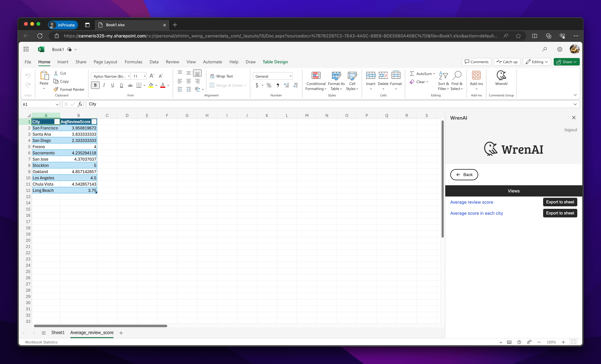Toggle Italic formatting
The image size is (601, 364).
104,85
